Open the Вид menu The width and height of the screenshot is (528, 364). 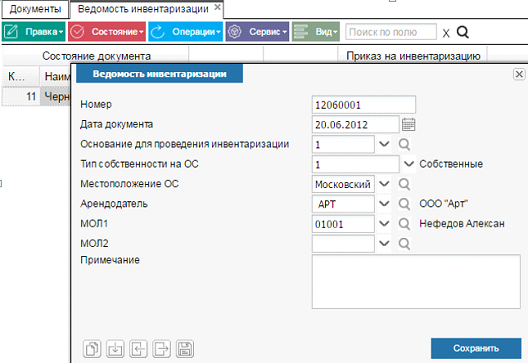point(316,32)
